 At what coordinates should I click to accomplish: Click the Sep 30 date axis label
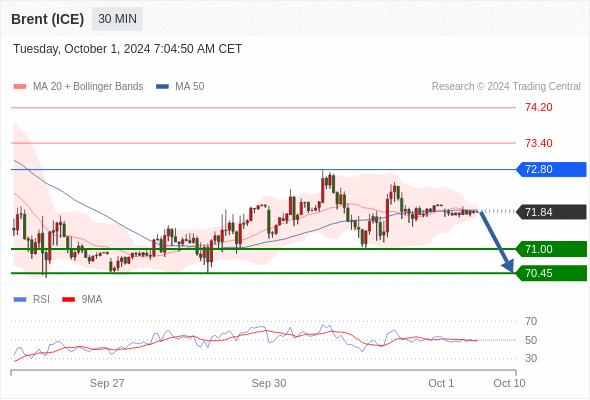point(269,383)
